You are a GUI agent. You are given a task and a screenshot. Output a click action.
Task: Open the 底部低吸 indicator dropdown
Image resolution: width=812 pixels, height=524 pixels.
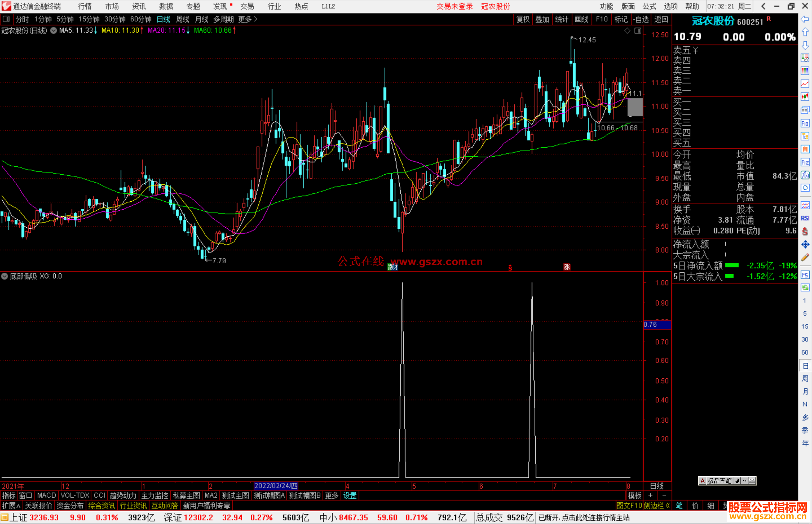click(5, 276)
